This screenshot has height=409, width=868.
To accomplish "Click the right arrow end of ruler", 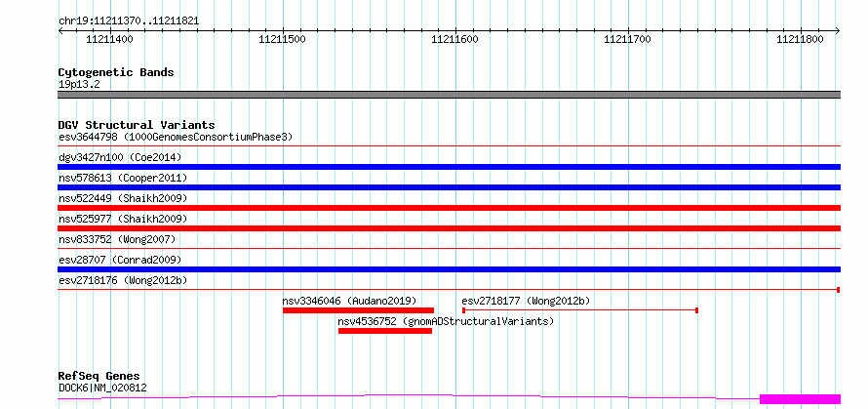I will pyautogui.click(x=838, y=30).
